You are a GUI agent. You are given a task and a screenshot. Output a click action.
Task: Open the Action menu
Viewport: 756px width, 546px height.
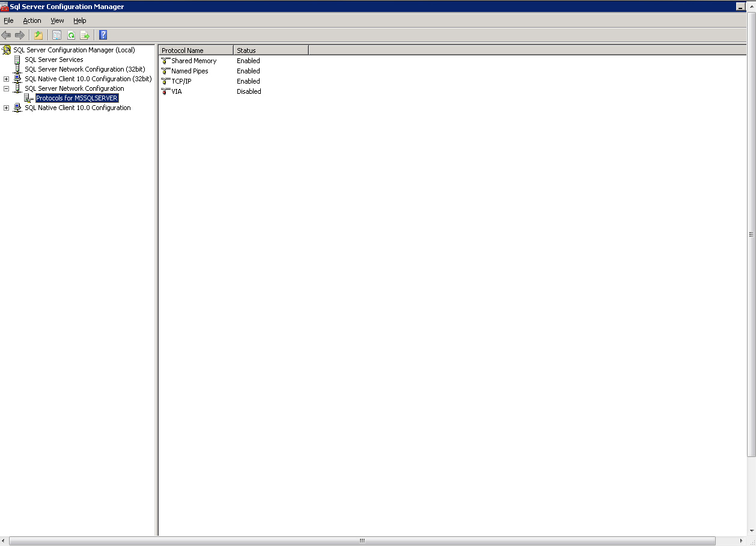pyautogui.click(x=32, y=20)
